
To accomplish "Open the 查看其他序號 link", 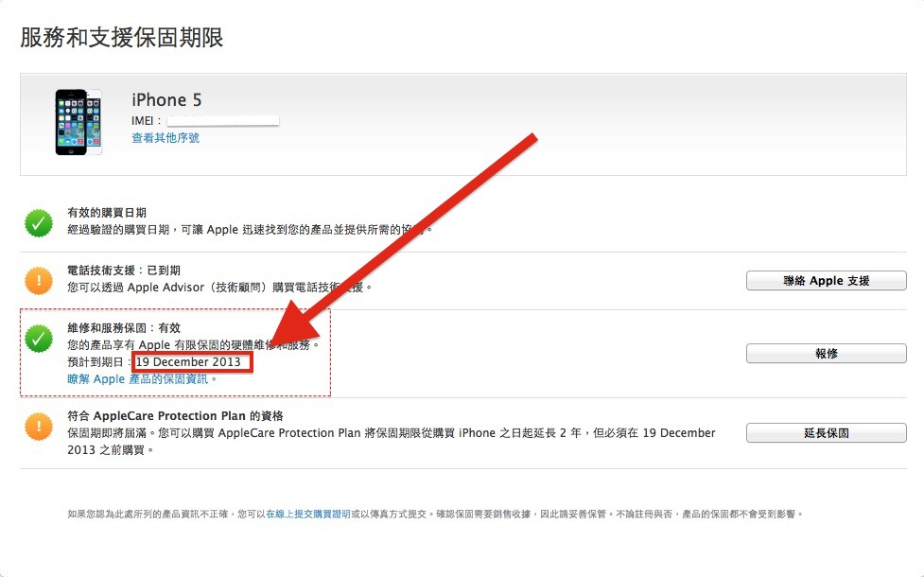I will 166,138.
